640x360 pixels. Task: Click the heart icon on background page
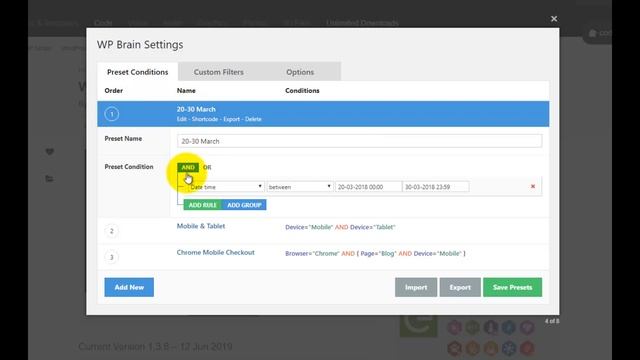tap(50, 152)
